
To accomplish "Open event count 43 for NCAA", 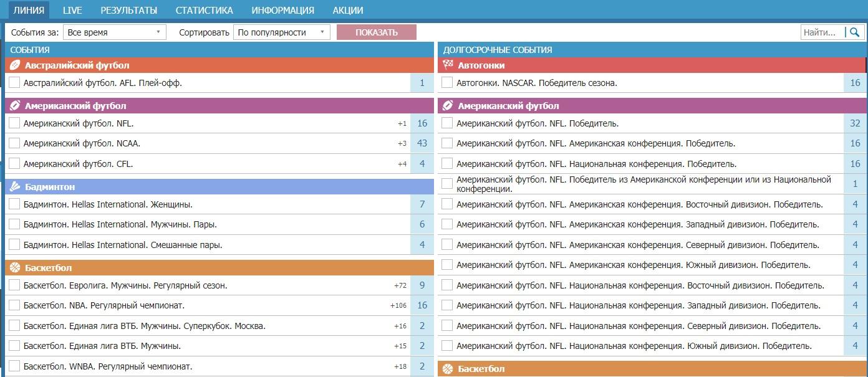I will pos(422,143).
